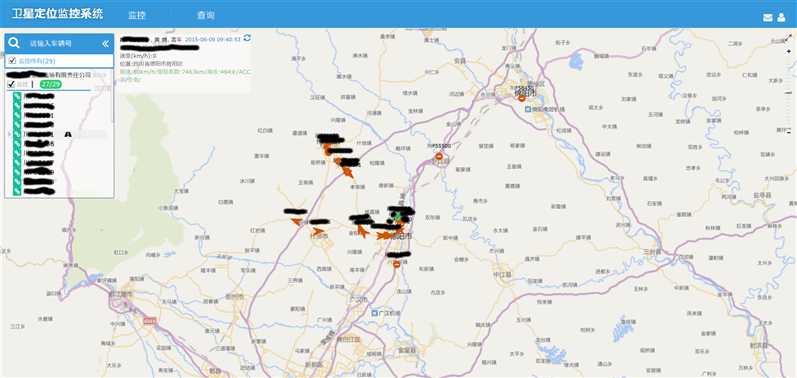Click 卫星定位监控系统 title
This screenshot has width=797, height=378.
pos(57,14)
